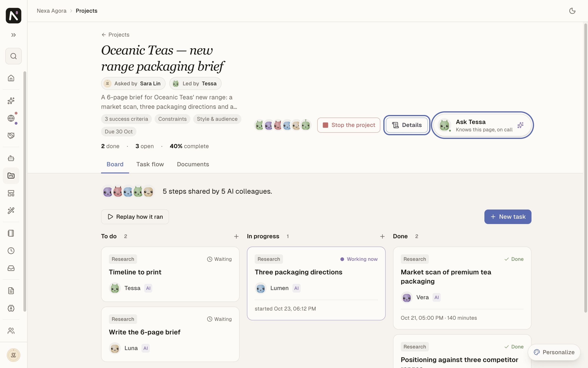This screenshot has width=588, height=368.
Task: Click the Asked by Sara Lin chip
Action: pos(133,83)
